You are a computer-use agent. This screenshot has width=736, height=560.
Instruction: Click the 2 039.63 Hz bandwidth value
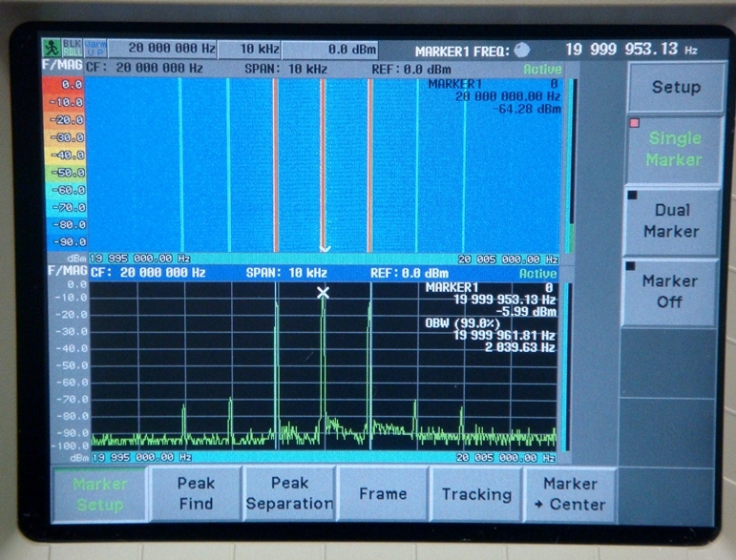coord(520,347)
